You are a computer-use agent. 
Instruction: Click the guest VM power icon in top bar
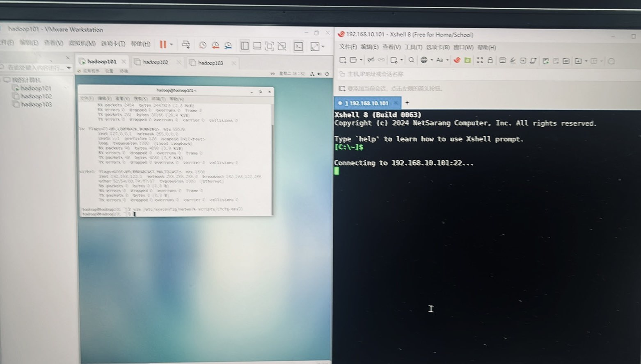point(327,74)
